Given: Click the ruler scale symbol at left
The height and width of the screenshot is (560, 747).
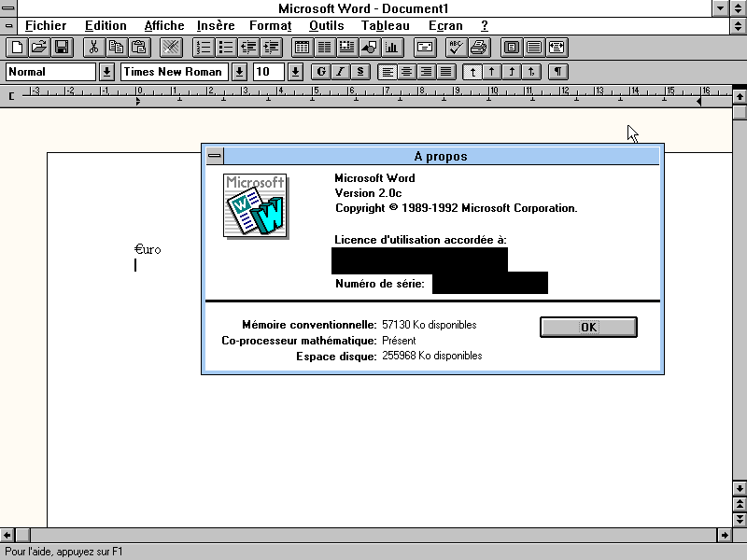Looking at the screenshot, I should click(x=12, y=96).
